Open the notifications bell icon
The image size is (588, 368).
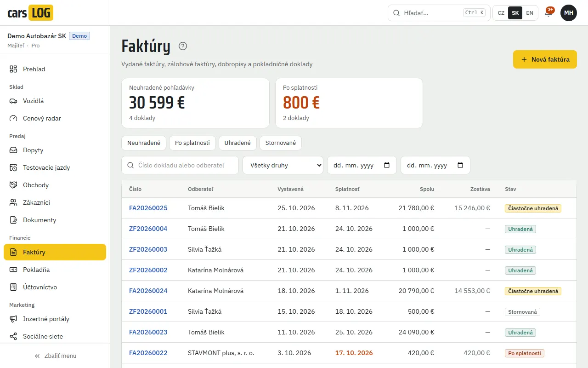548,13
